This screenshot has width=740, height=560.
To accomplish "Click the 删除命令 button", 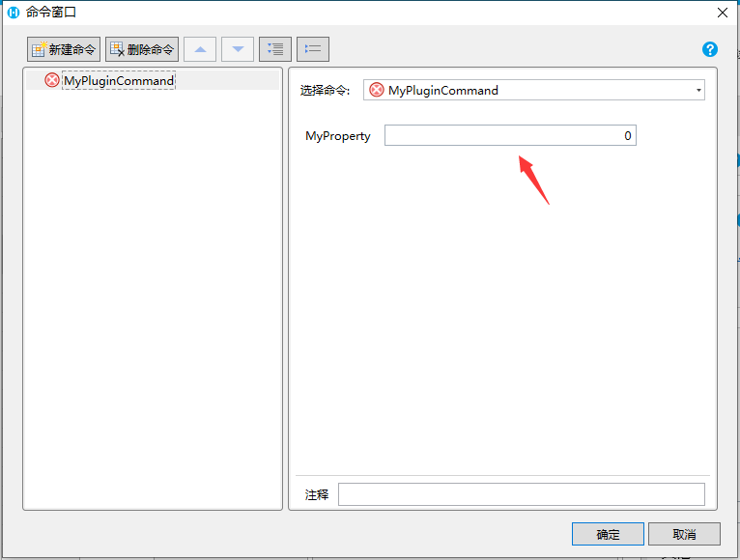I will click(x=142, y=49).
